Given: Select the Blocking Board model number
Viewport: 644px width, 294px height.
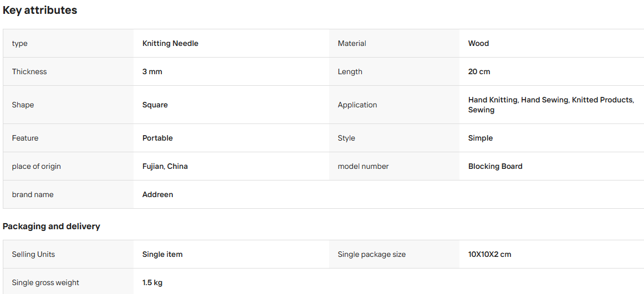Looking at the screenshot, I should (495, 166).
